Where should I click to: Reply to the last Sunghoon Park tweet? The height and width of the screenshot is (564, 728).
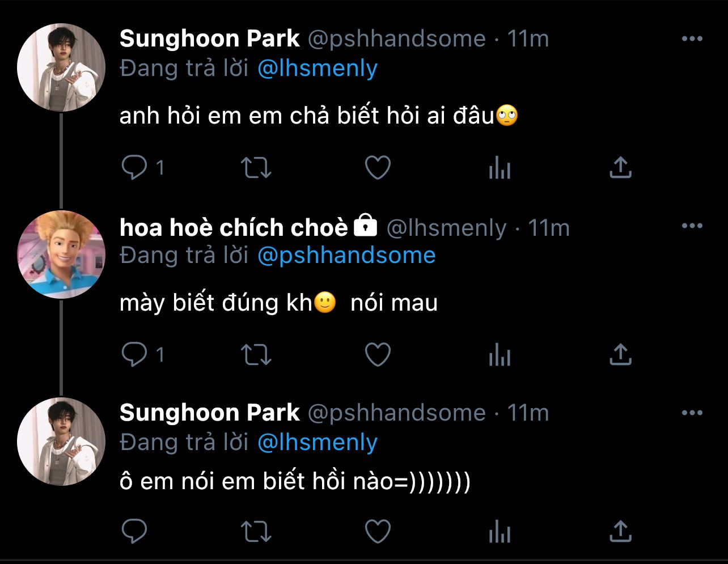[x=135, y=531]
